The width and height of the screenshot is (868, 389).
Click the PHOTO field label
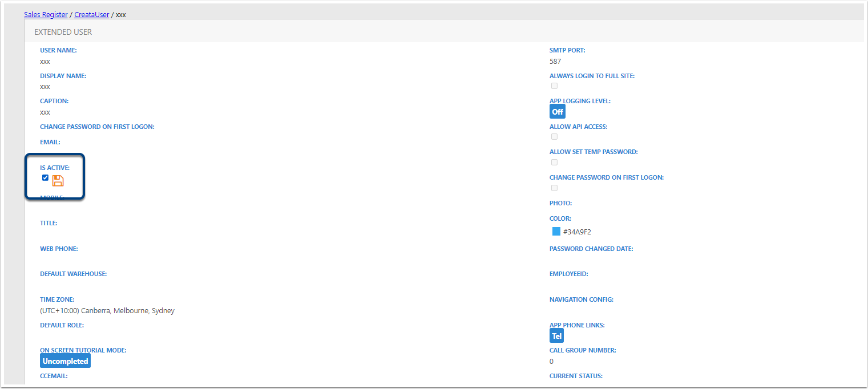[560, 203]
